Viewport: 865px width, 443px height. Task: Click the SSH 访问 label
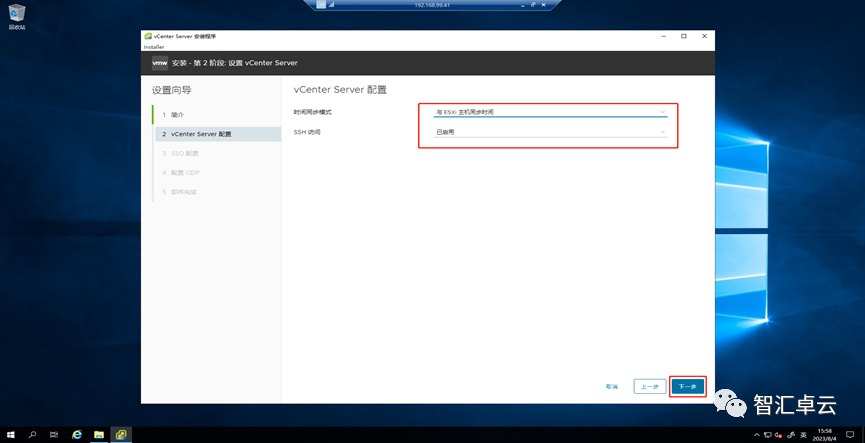pyautogui.click(x=307, y=132)
